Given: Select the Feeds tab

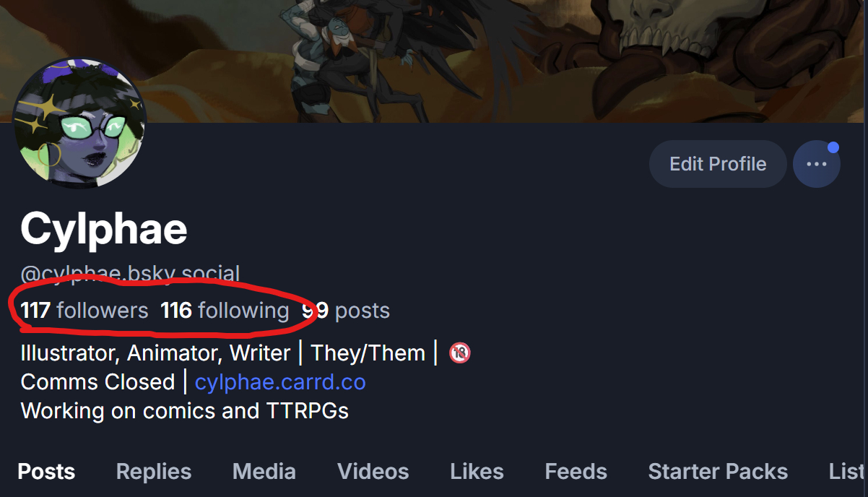Looking at the screenshot, I should pyautogui.click(x=576, y=472).
